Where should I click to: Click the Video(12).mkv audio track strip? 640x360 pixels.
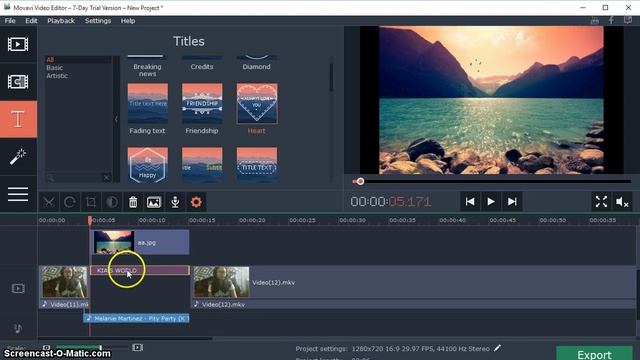click(x=413, y=304)
